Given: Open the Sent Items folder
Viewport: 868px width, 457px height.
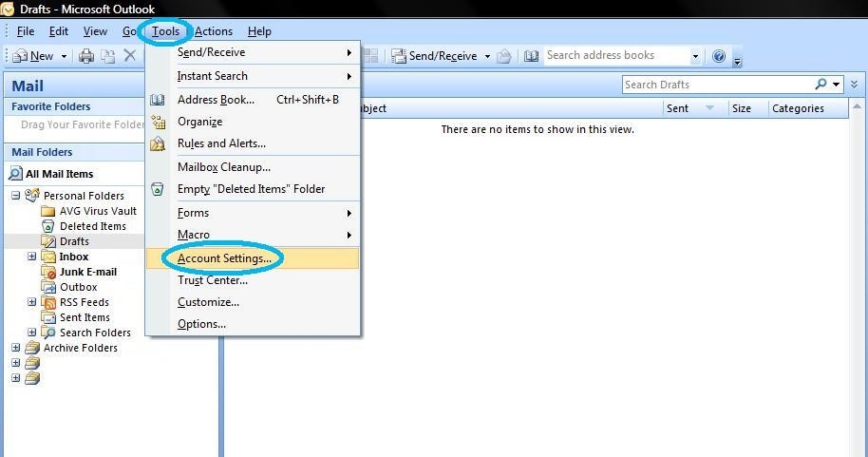Looking at the screenshot, I should point(85,317).
